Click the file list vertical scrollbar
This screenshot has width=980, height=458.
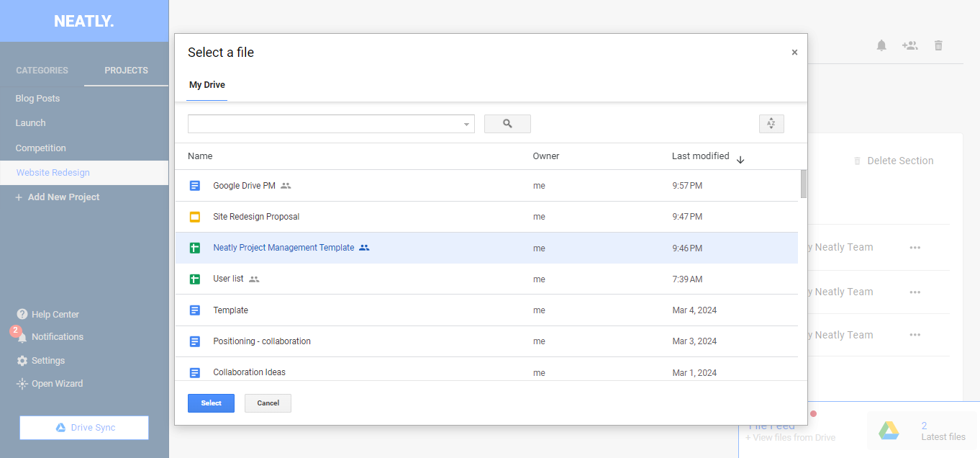pyautogui.click(x=804, y=184)
